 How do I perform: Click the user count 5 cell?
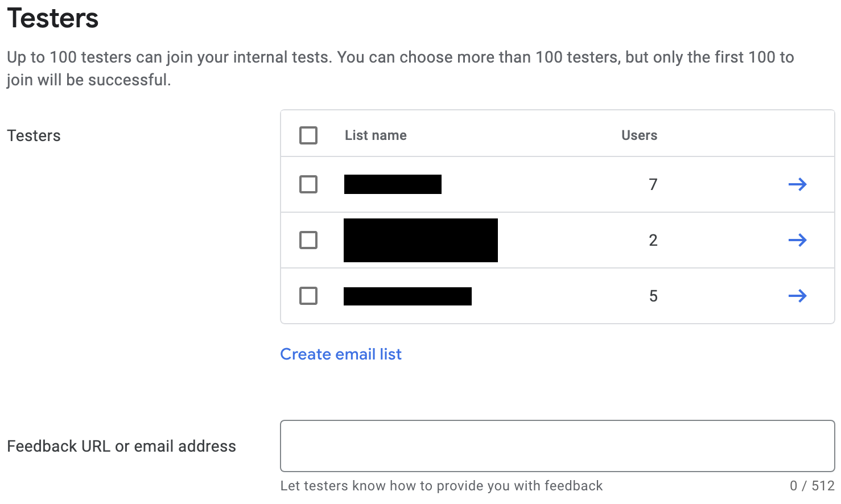point(653,296)
